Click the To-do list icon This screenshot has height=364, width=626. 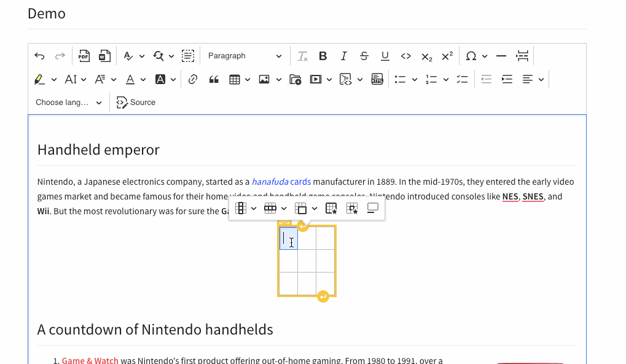tap(463, 79)
